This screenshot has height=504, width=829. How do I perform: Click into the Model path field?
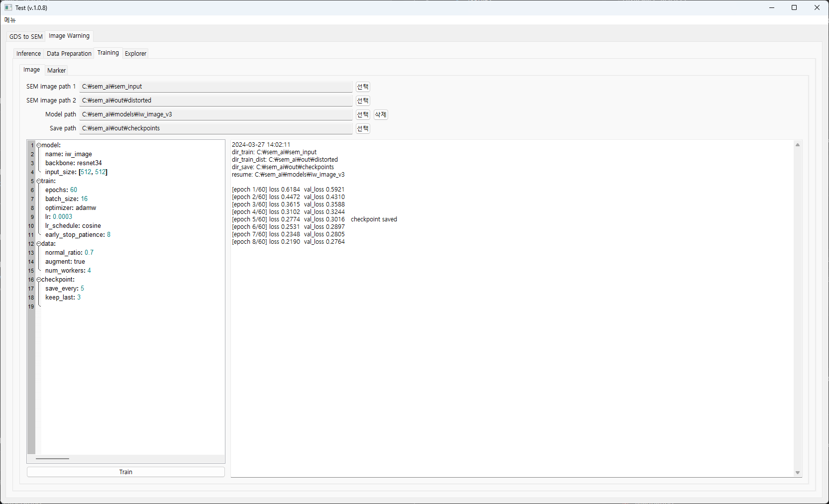tap(216, 114)
